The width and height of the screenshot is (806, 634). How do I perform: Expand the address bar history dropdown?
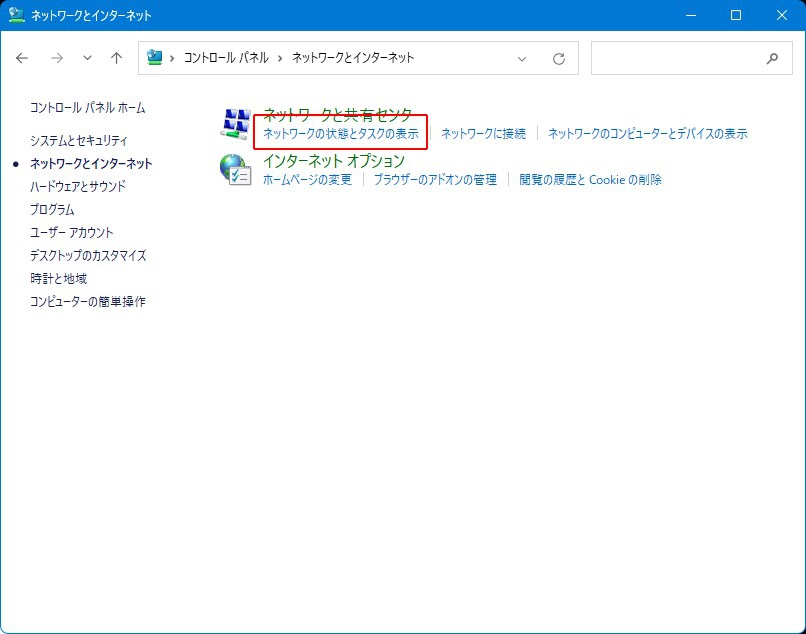pos(522,58)
